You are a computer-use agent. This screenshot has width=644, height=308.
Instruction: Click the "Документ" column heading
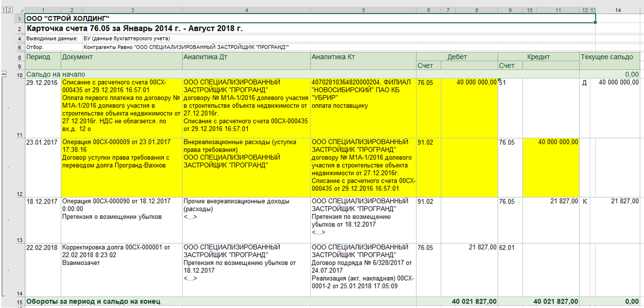[122, 61]
